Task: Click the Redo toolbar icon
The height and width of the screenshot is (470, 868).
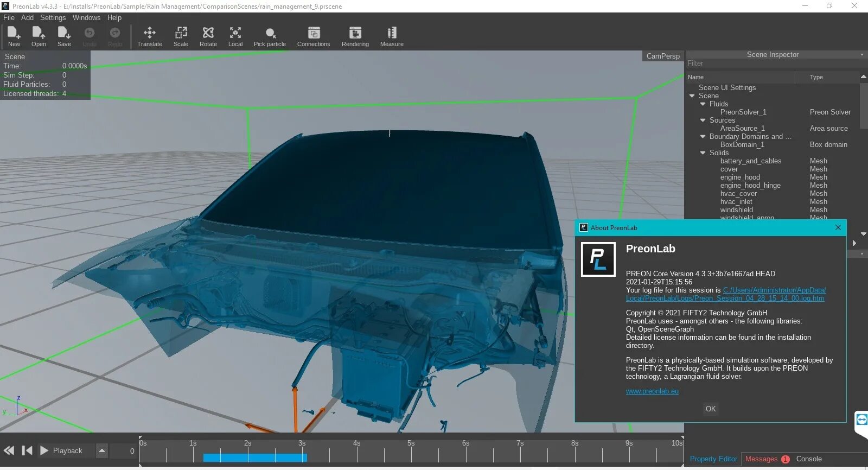Action: [x=115, y=33]
